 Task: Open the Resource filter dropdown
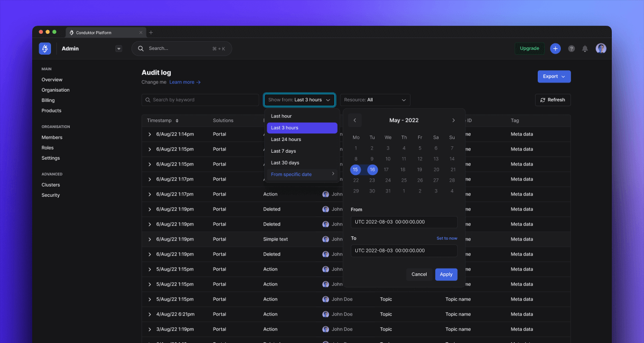point(375,100)
